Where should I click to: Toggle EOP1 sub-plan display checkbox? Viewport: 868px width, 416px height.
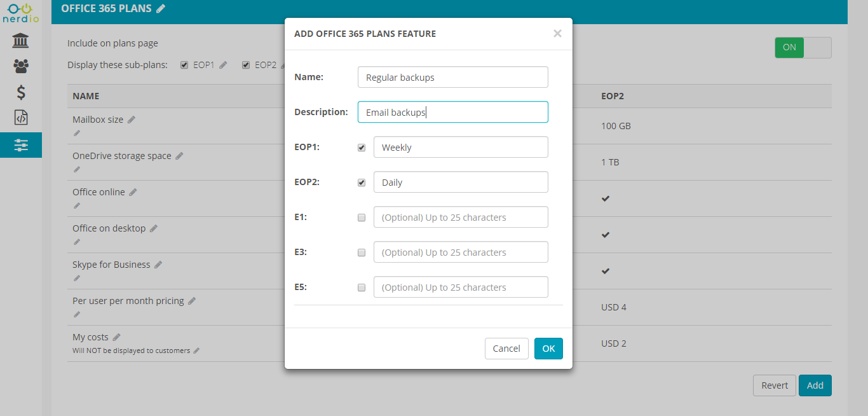coord(184,65)
